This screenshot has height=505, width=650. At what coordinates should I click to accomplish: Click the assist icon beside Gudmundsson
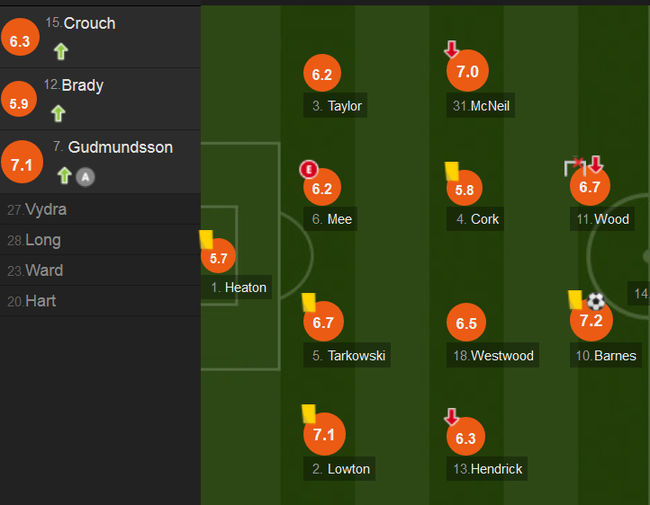coord(86,177)
